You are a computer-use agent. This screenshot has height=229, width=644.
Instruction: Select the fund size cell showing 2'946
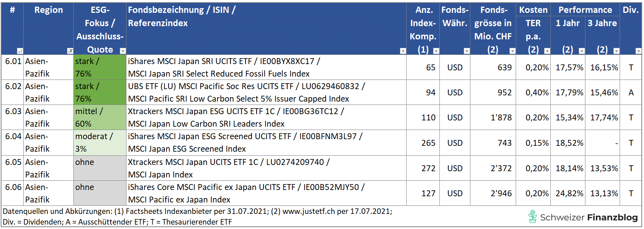tap(493, 193)
